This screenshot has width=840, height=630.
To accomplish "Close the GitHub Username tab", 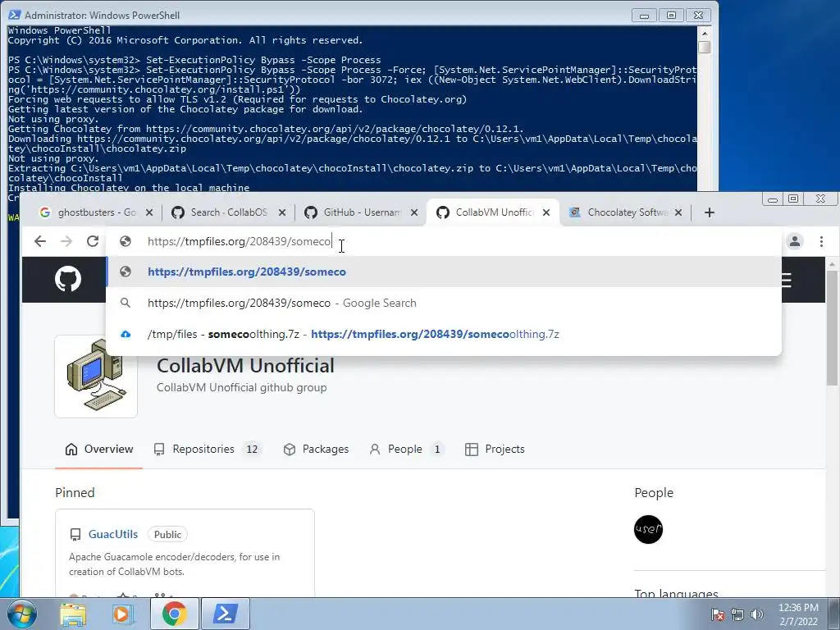I will click(414, 212).
